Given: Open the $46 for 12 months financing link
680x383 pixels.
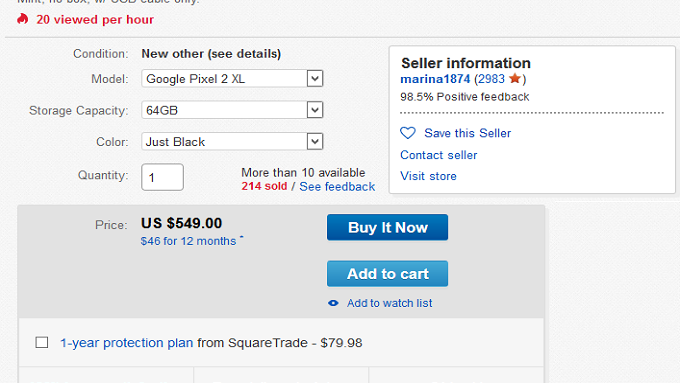Looking at the screenshot, I should pos(188,241).
